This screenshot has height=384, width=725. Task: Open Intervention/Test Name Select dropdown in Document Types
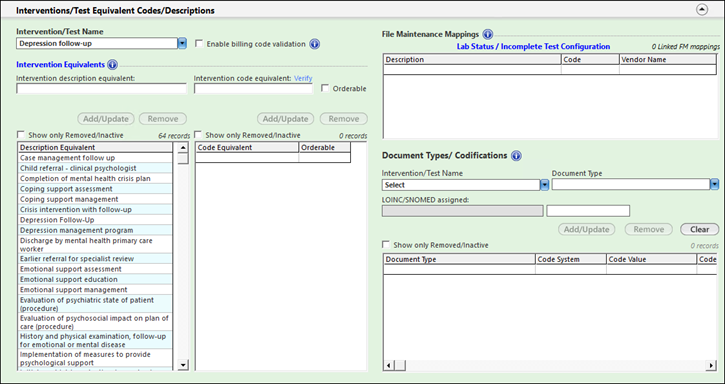click(544, 185)
